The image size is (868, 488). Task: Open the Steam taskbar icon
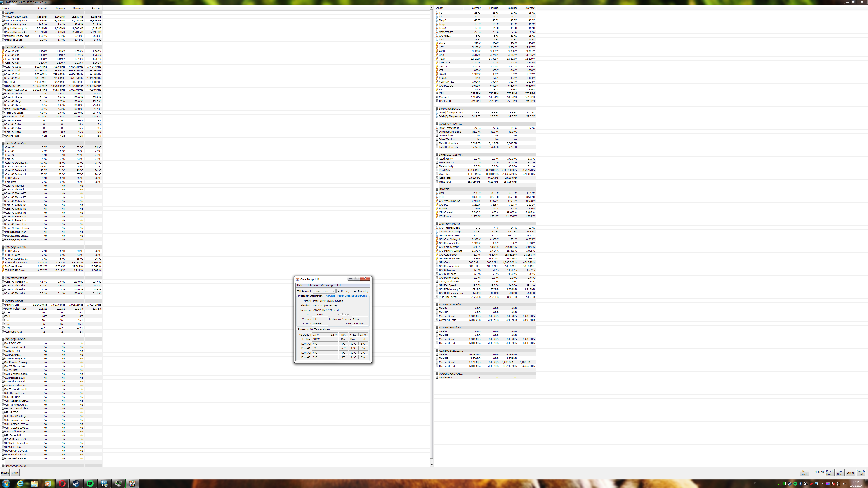click(x=76, y=484)
